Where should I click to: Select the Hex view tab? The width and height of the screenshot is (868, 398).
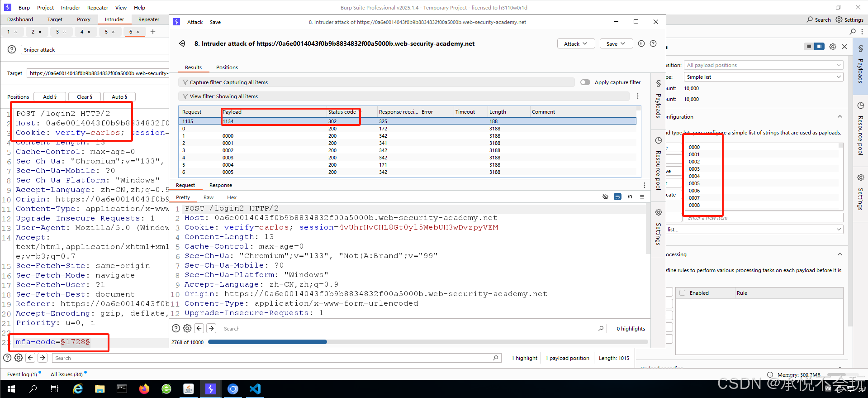pyautogui.click(x=232, y=197)
